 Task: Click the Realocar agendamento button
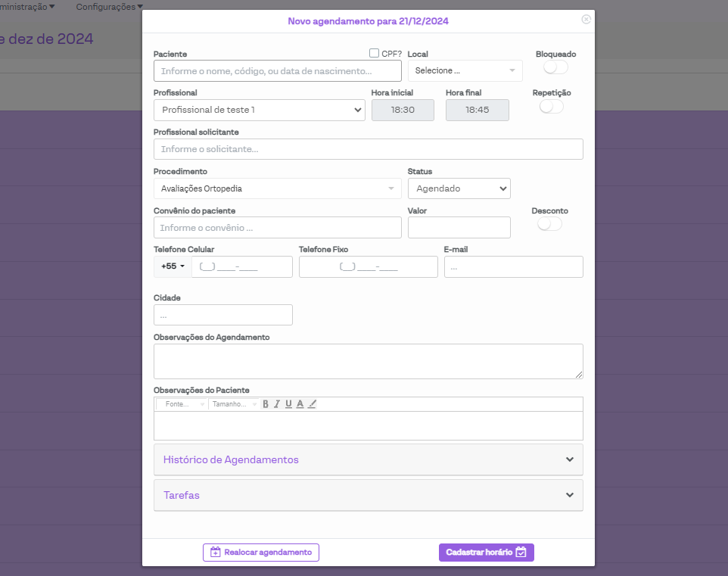tap(261, 553)
